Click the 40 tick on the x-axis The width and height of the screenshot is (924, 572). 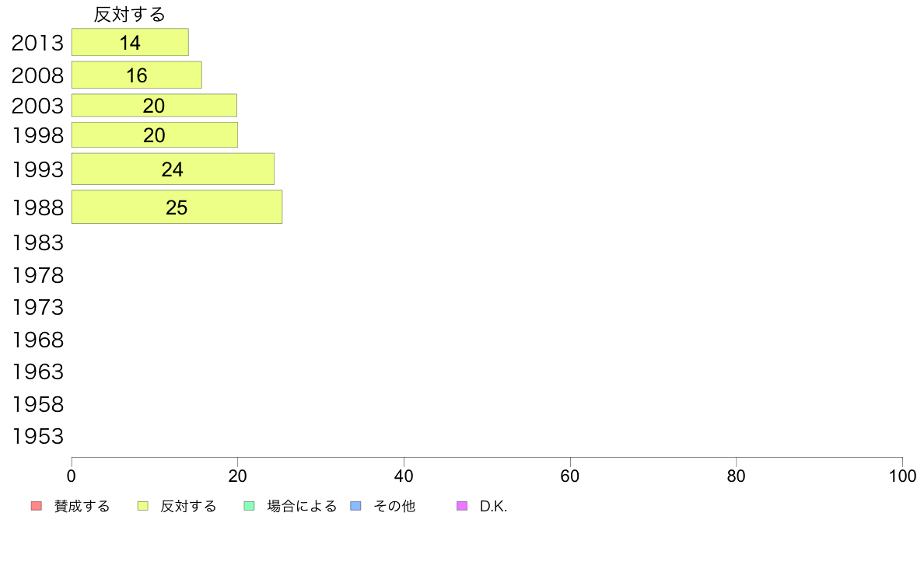tap(404, 476)
